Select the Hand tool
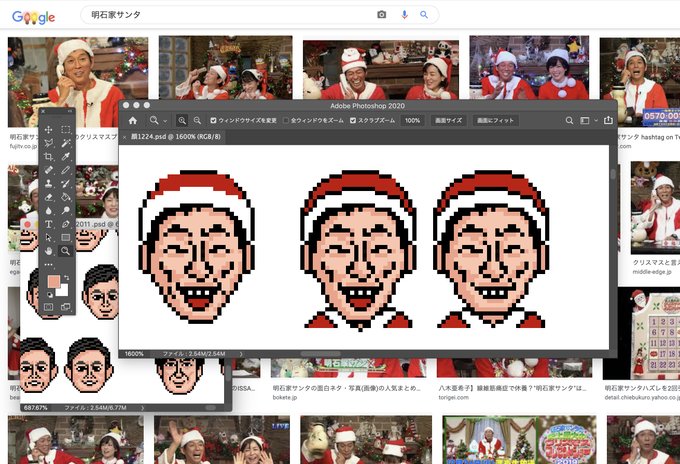 pyautogui.click(x=49, y=251)
